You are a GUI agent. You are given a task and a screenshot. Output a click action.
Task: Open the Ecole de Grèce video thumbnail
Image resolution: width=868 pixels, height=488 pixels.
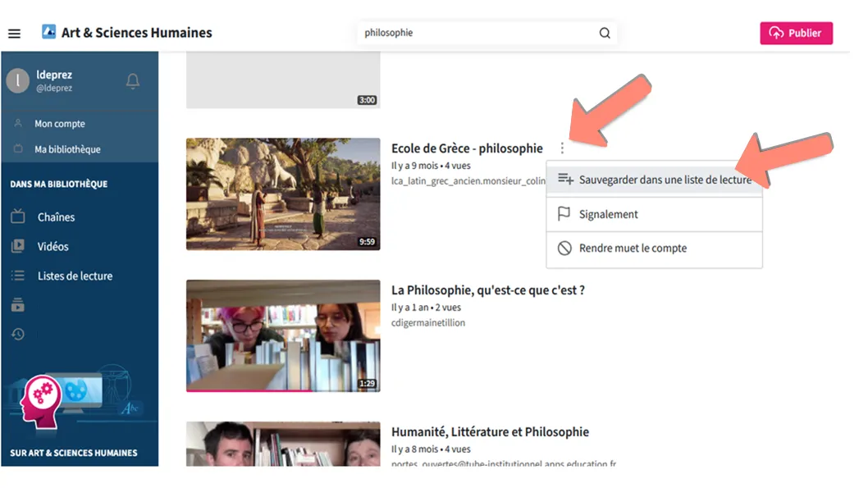(x=283, y=194)
